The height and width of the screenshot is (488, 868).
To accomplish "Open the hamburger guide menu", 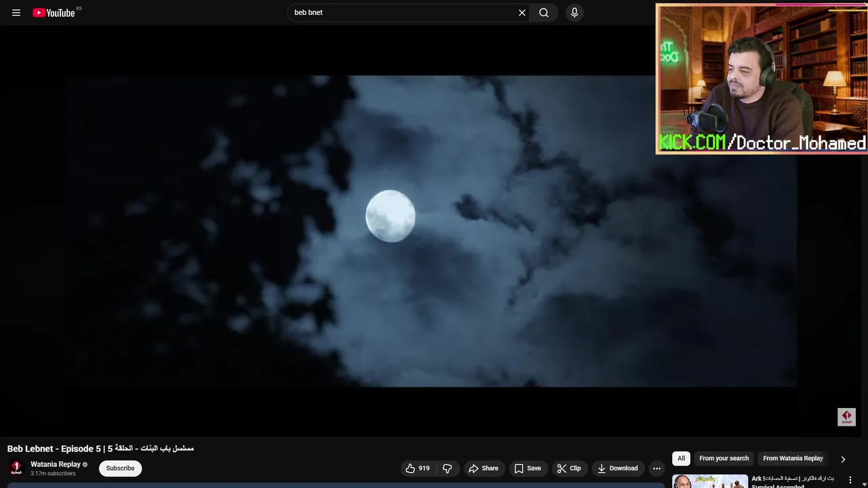I will [x=16, y=13].
